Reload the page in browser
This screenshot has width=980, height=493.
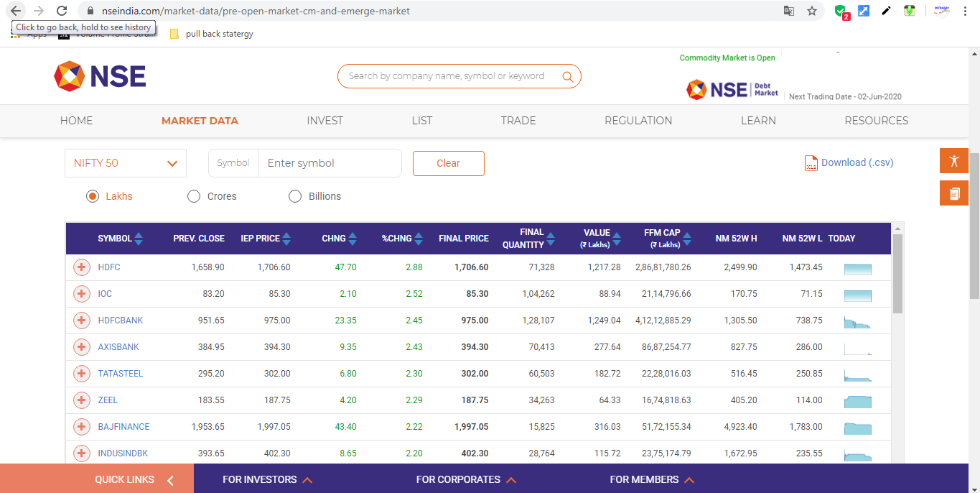coord(62,11)
